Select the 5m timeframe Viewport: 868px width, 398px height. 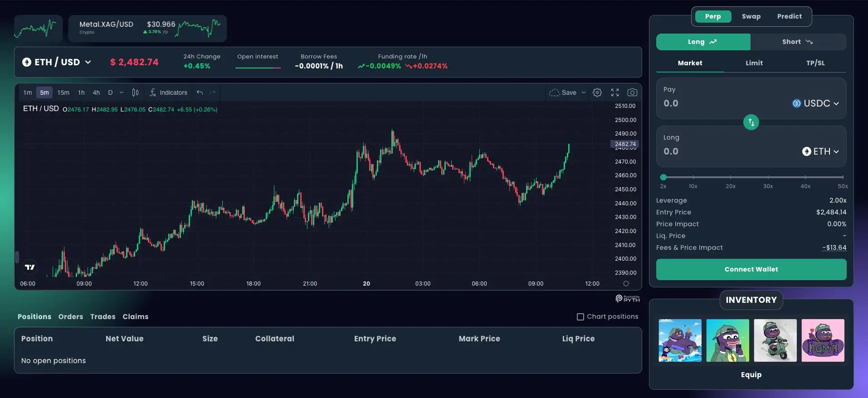(x=44, y=92)
